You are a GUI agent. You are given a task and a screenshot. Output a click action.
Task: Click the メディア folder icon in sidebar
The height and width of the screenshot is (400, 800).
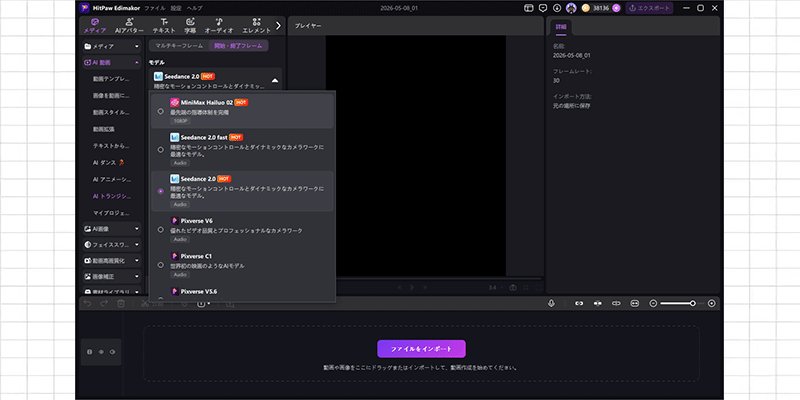pos(88,46)
